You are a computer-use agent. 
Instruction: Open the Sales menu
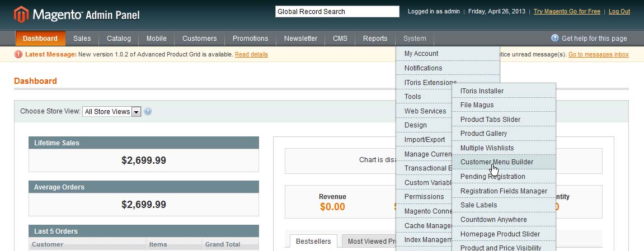click(82, 39)
